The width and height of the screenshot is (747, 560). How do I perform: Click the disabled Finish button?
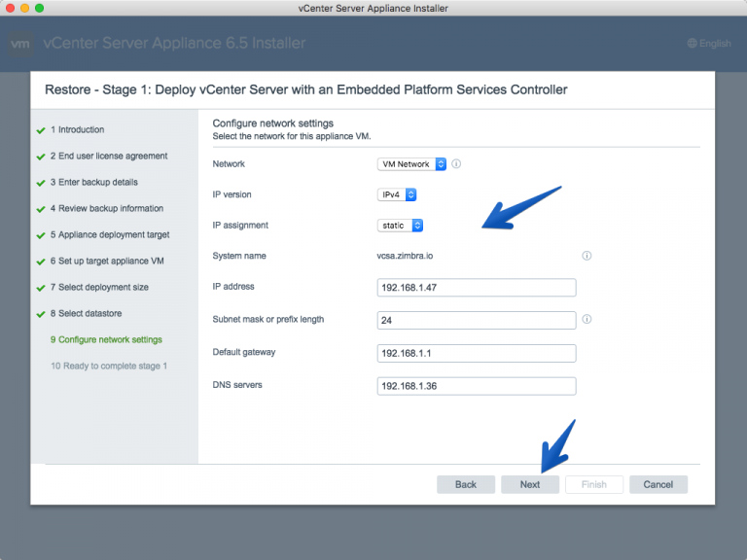[x=594, y=484]
